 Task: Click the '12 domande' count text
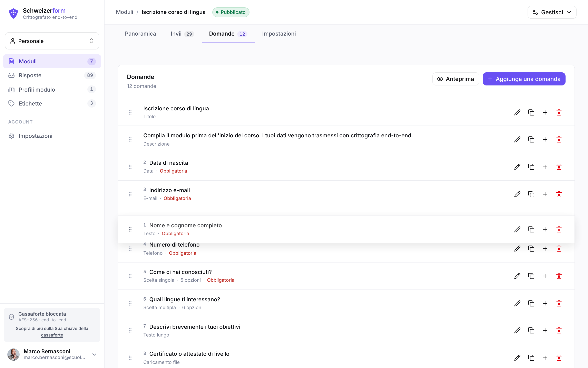click(x=141, y=86)
